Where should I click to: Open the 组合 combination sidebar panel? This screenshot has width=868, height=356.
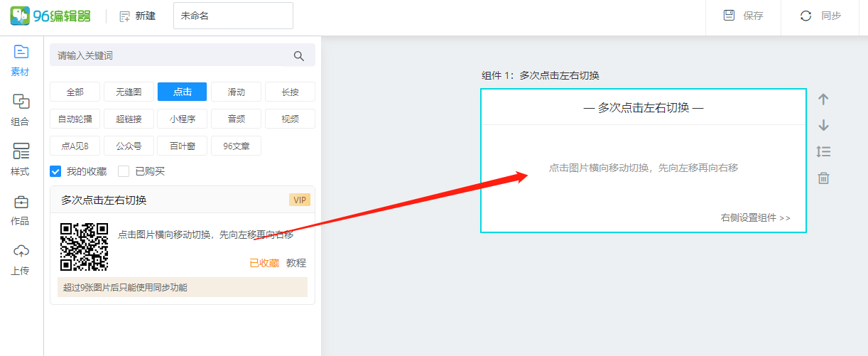click(21, 109)
